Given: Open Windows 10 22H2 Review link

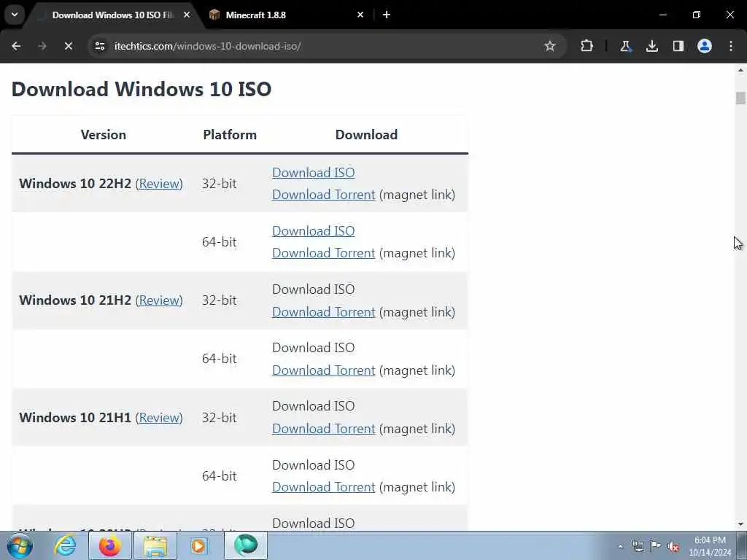Looking at the screenshot, I should tap(159, 184).
